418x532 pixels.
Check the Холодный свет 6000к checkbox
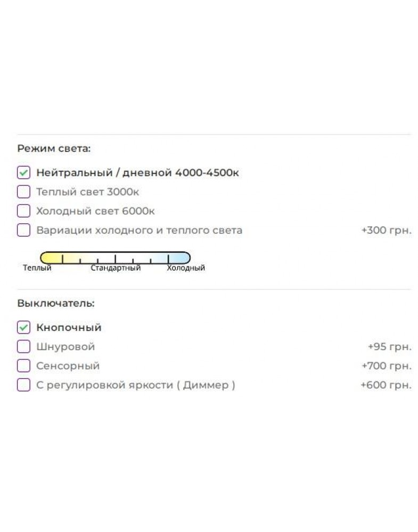tap(23, 211)
